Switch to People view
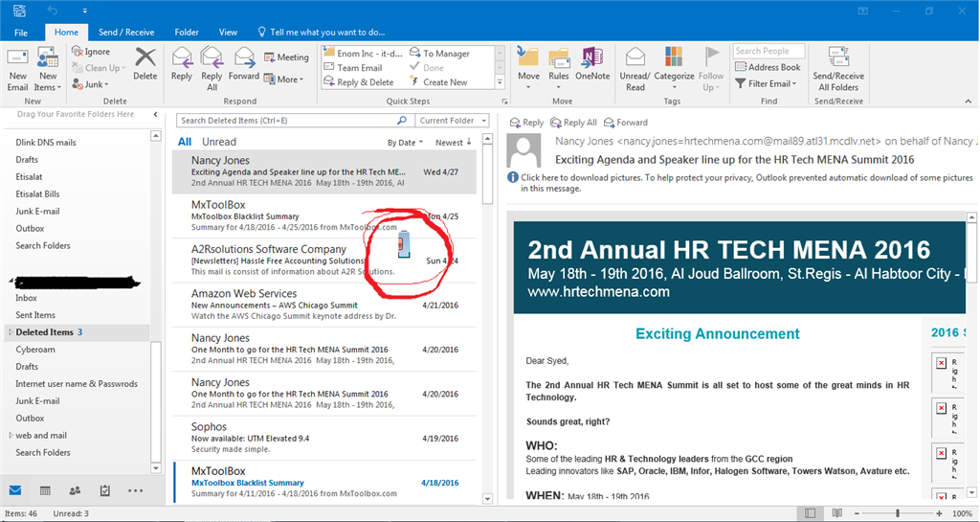 click(75, 490)
